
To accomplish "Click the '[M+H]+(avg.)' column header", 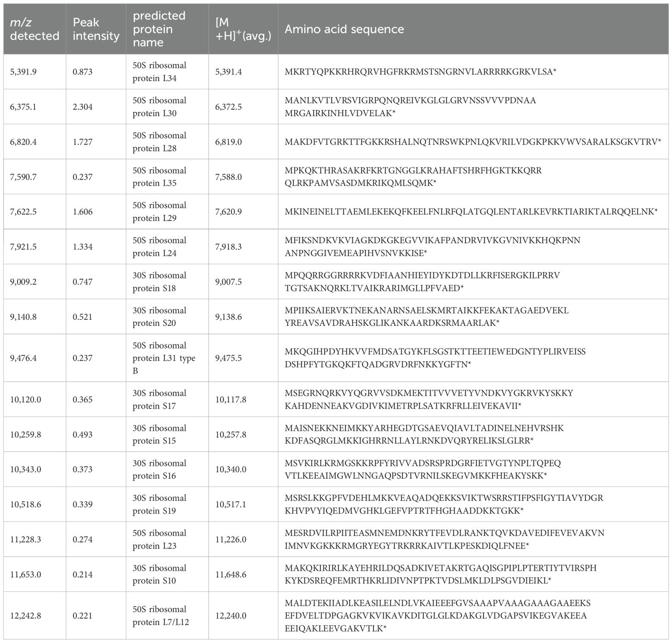I will (x=243, y=29).
